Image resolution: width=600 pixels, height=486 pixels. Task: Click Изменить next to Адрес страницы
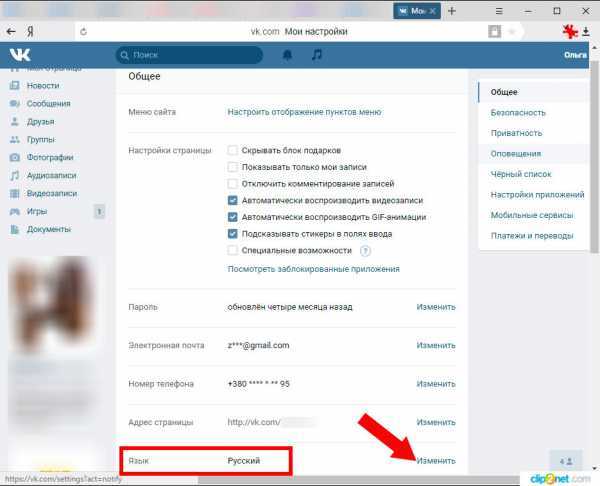436,422
